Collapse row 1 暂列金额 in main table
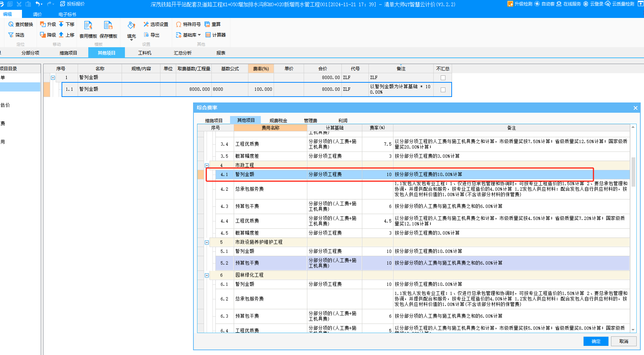This screenshot has height=355, width=644. click(53, 78)
